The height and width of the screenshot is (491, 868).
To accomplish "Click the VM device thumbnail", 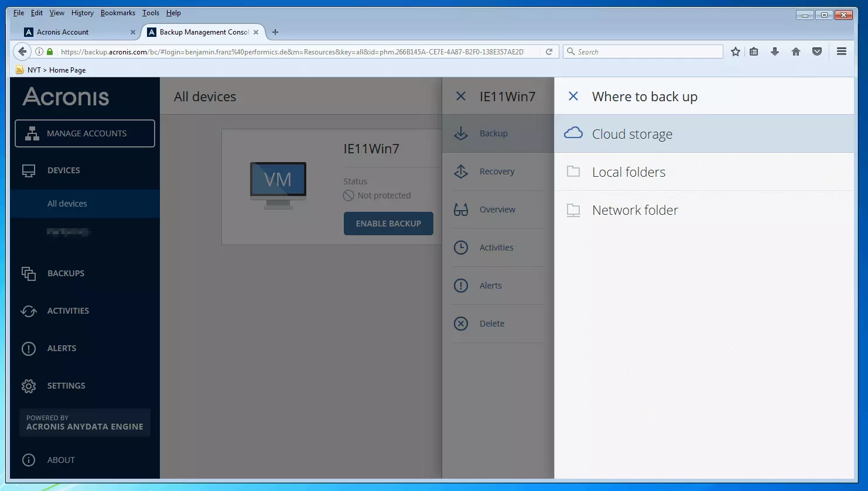I will coord(278,186).
